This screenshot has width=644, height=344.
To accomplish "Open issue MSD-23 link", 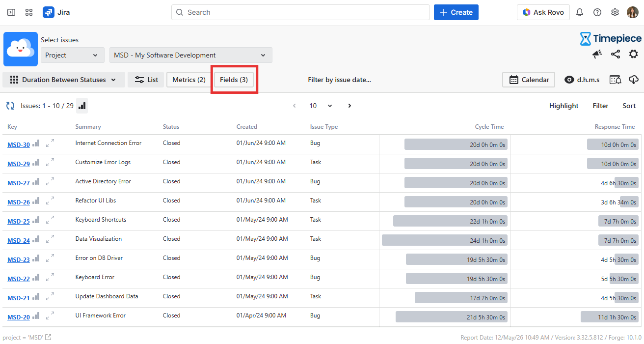I will (x=19, y=260).
